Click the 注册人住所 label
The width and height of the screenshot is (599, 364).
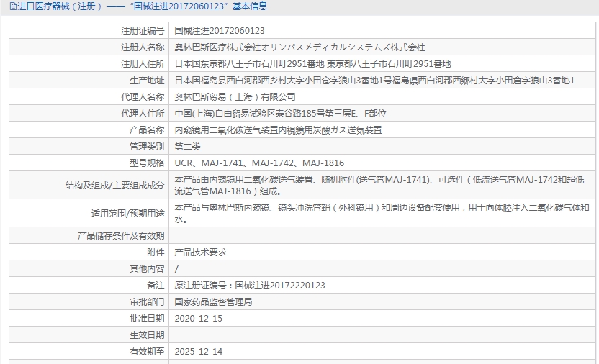[143, 64]
